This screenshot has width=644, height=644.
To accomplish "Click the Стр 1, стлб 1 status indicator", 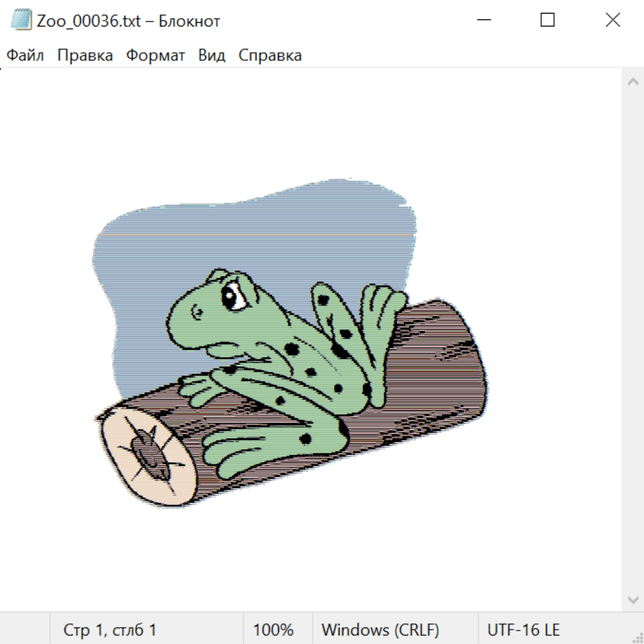I will pyautogui.click(x=110, y=630).
